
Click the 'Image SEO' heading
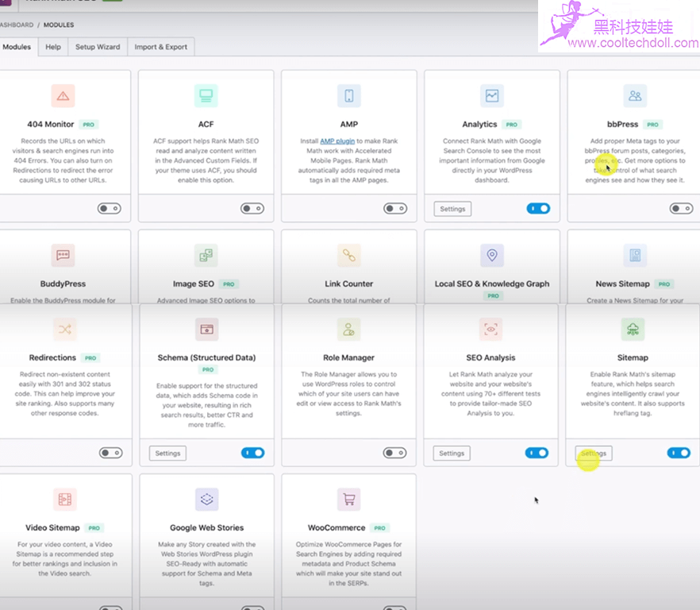pyautogui.click(x=194, y=284)
